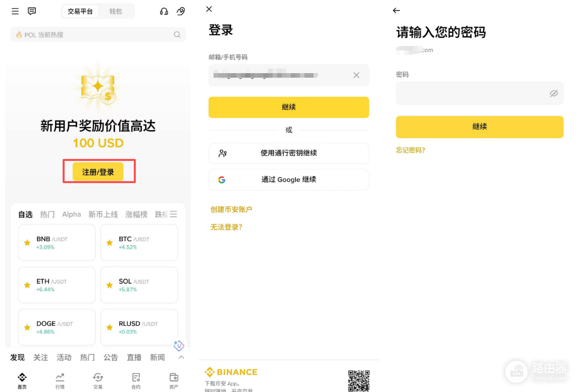Select the 热门 market tab
The image size is (576, 392).
tap(47, 214)
